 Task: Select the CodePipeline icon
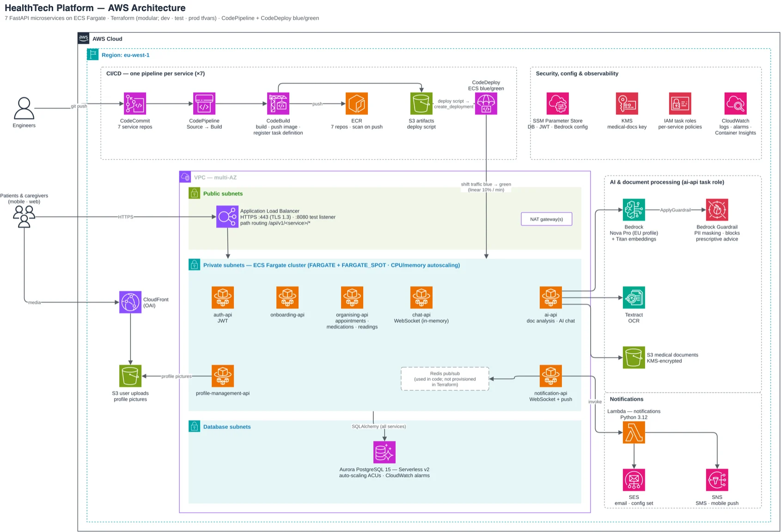coord(204,104)
